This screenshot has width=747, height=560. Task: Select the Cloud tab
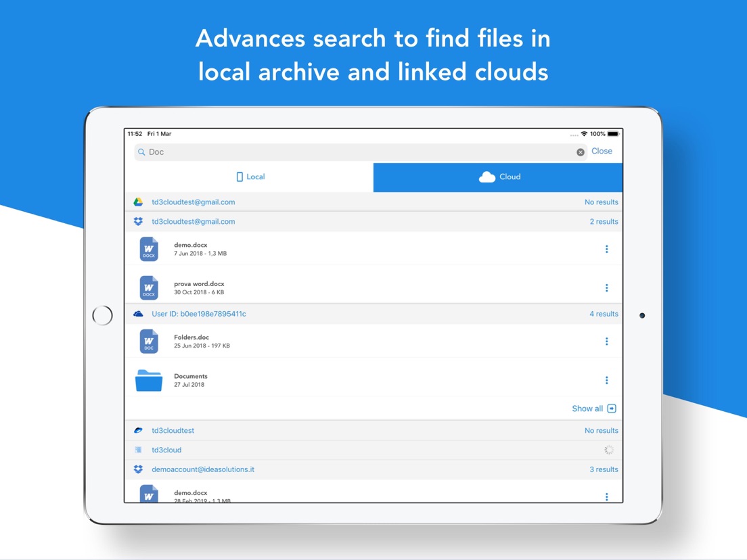coord(498,177)
